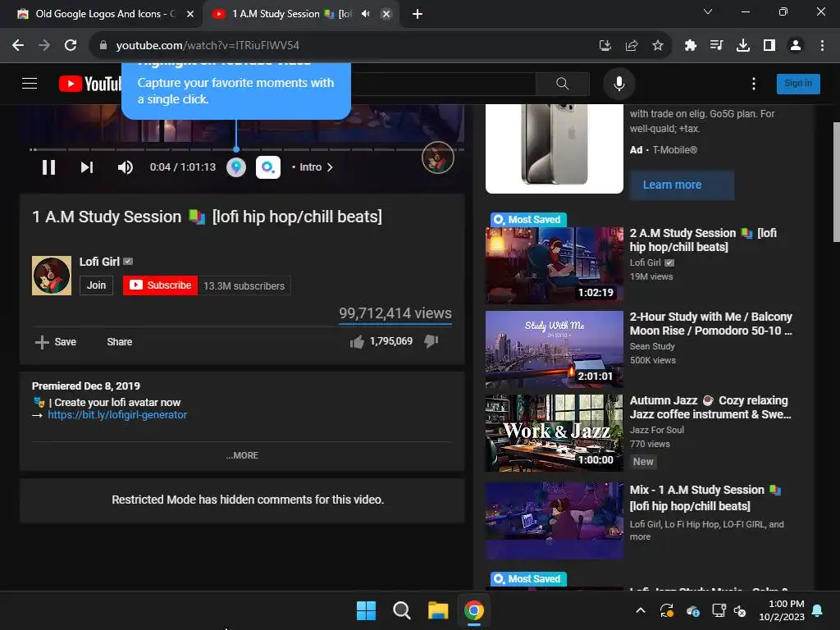Reload the YouTube page

(71, 46)
